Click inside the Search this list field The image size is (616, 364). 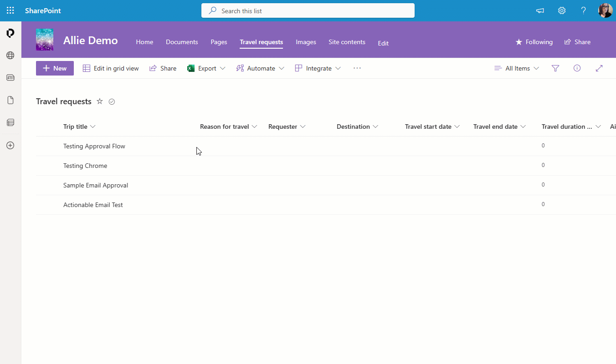point(308,10)
